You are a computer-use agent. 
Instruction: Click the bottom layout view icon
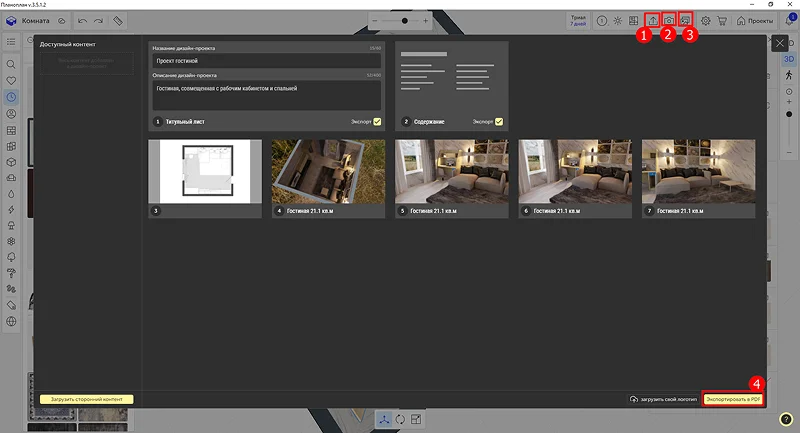(x=416, y=419)
